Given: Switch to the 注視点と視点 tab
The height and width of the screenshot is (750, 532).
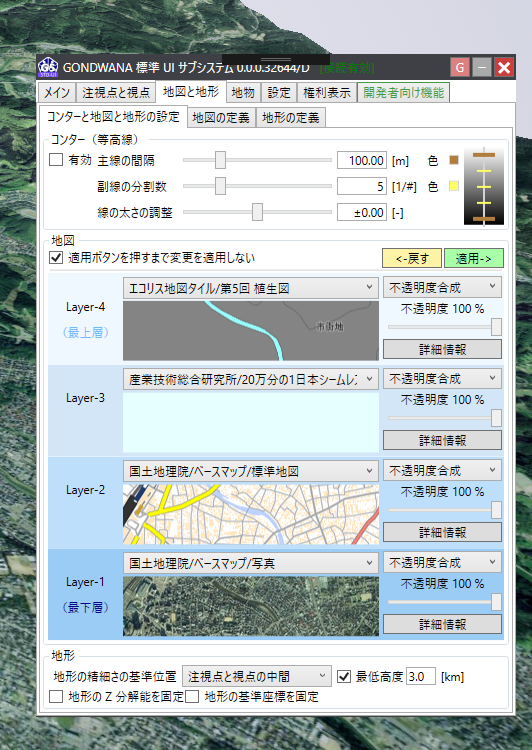Looking at the screenshot, I should [x=116, y=93].
